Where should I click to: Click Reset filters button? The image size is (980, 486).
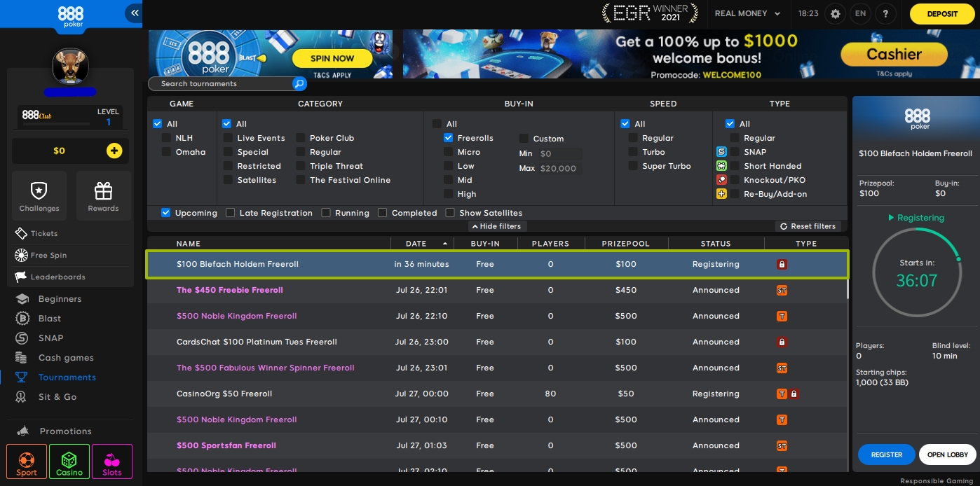tap(808, 226)
